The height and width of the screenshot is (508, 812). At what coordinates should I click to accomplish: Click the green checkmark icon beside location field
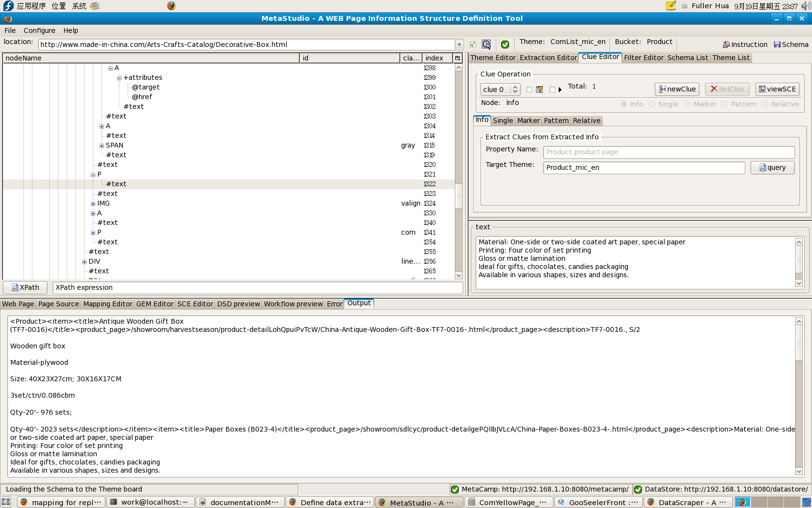473,45
